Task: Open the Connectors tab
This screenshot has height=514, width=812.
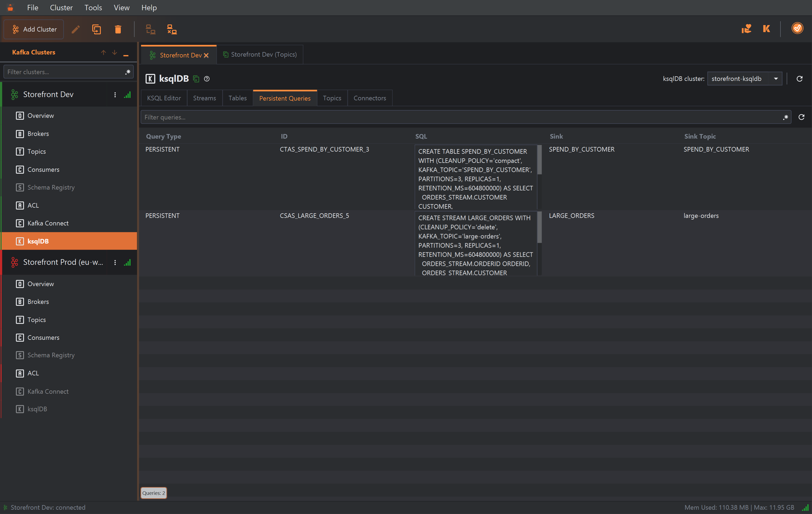Action: click(x=370, y=98)
